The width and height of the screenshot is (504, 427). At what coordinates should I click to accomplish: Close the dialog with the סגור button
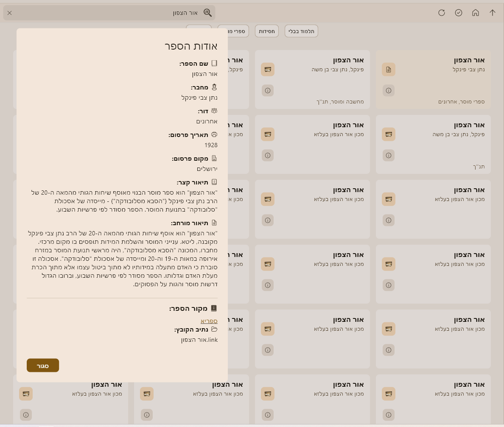[43, 366]
